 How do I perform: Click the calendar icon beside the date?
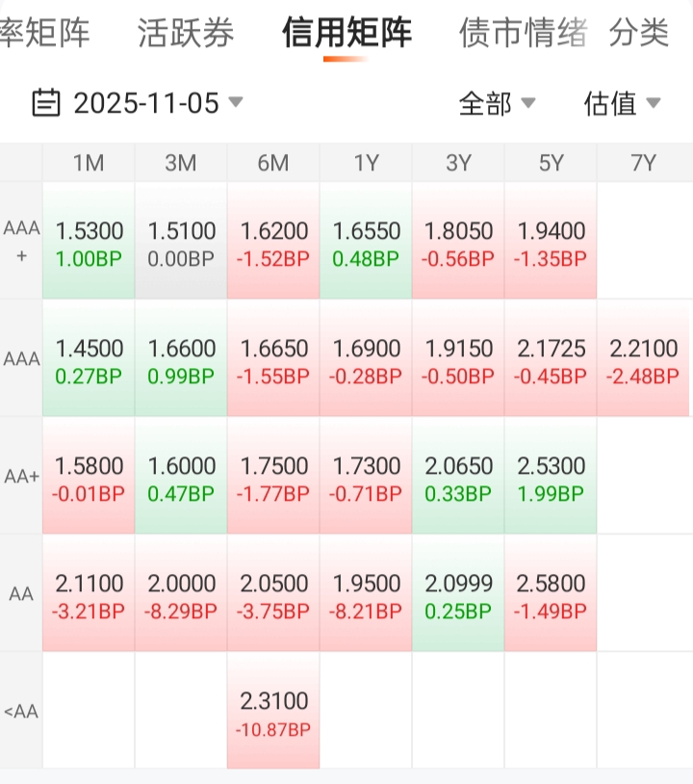point(46,102)
